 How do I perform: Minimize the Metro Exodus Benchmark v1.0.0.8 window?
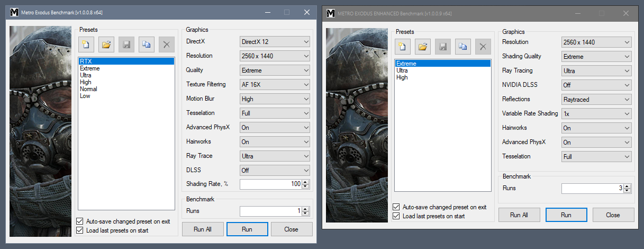pos(267,12)
